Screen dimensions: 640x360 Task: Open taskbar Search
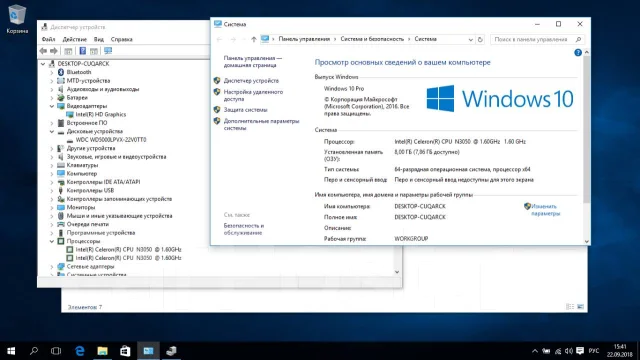point(34,351)
